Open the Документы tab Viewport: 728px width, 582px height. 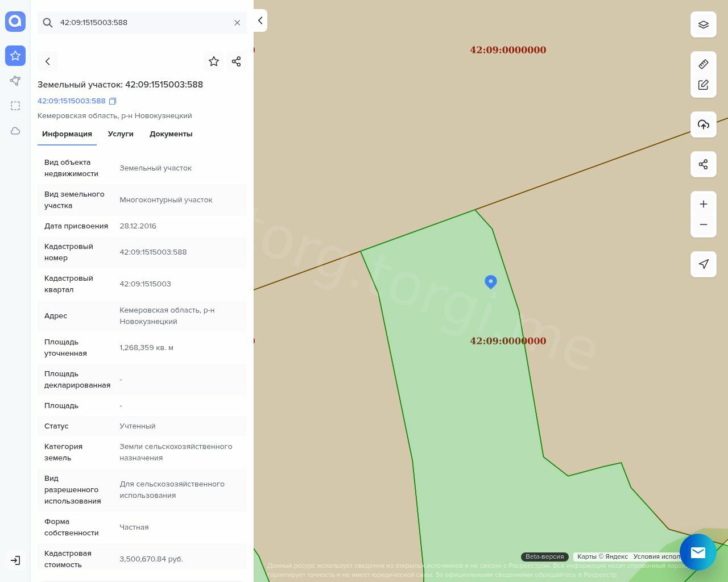coord(171,134)
